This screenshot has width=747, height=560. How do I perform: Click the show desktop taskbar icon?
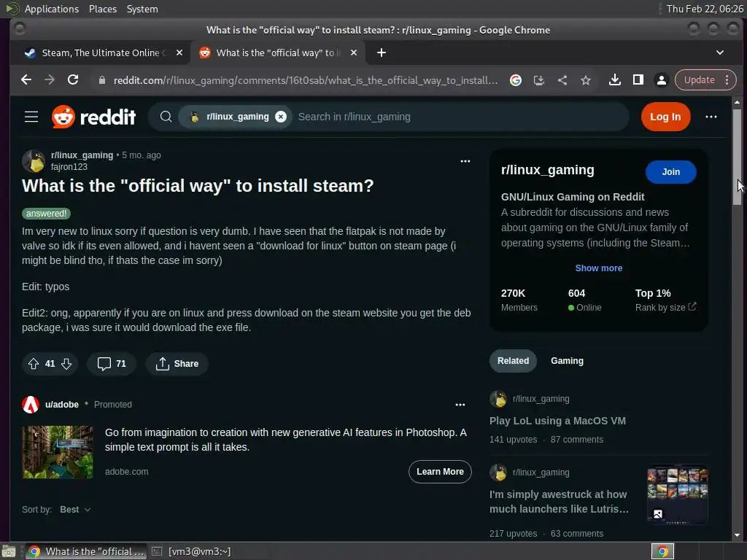(x=9, y=551)
